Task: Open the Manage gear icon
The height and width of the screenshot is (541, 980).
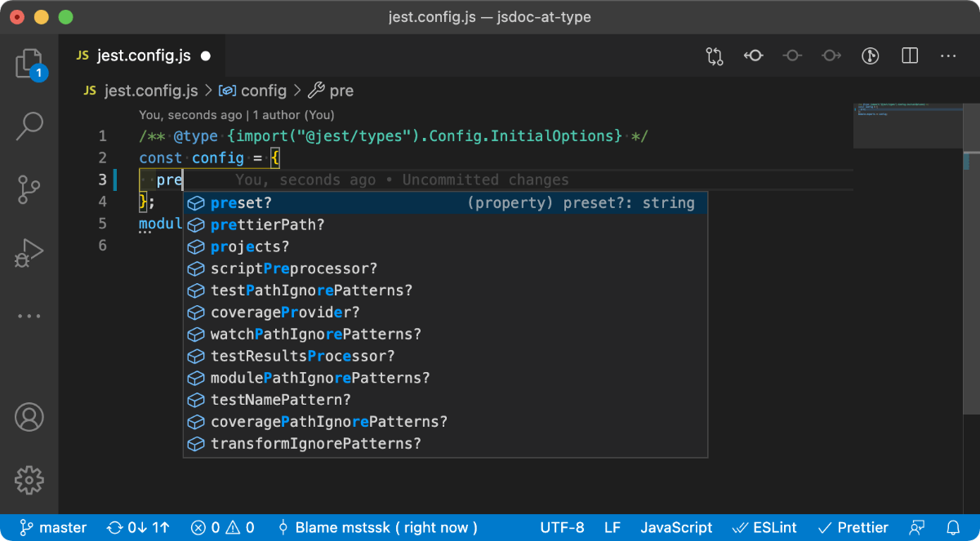Action: 29,480
